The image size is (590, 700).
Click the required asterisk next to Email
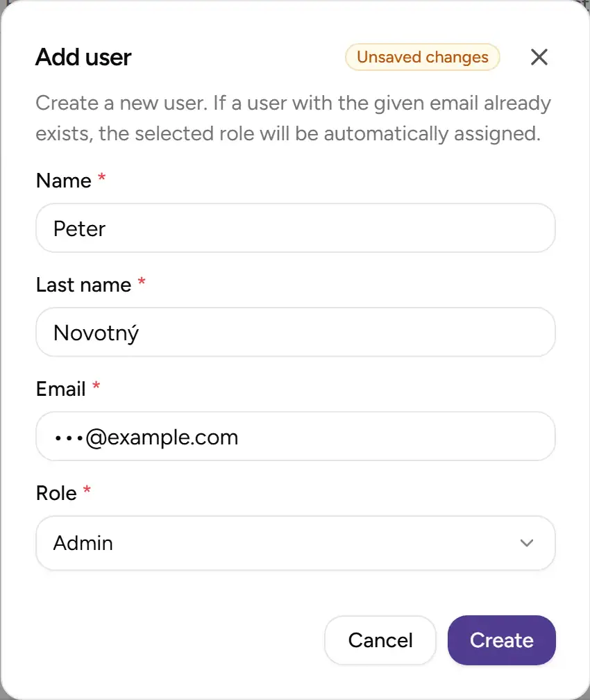96,384
